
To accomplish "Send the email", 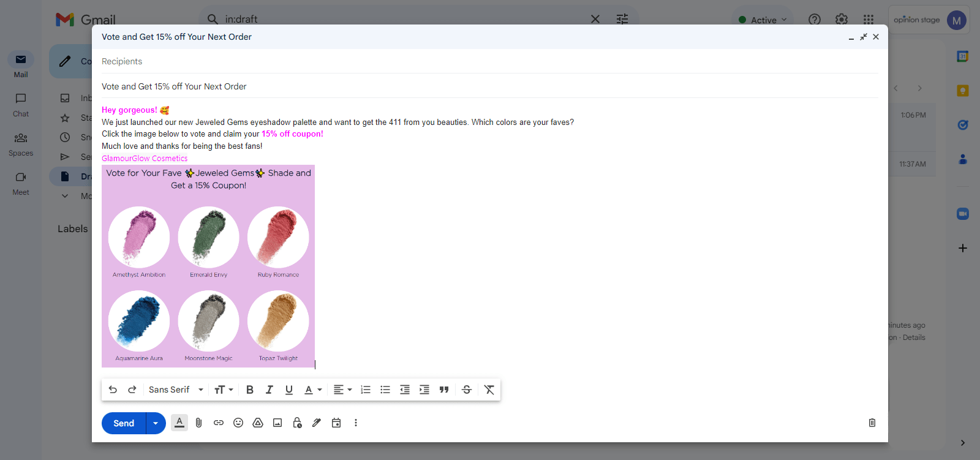I will 124,423.
